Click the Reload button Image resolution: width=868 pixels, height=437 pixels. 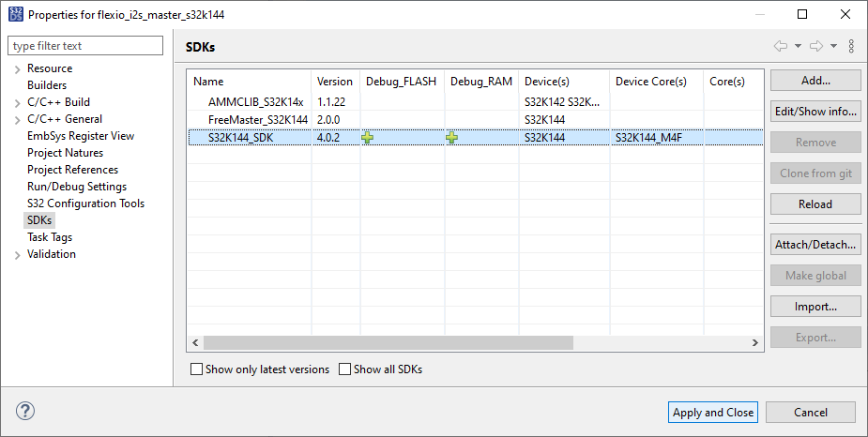tap(815, 204)
